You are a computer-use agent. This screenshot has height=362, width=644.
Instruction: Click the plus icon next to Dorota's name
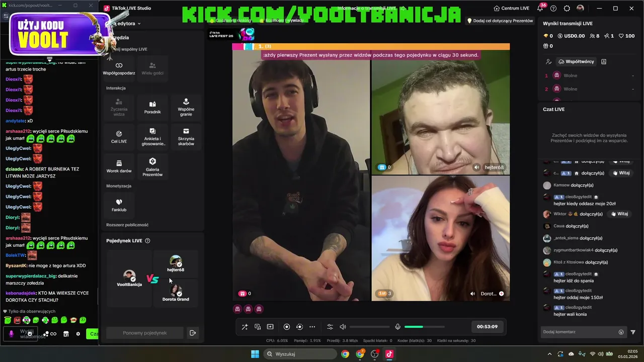[x=501, y=294]
